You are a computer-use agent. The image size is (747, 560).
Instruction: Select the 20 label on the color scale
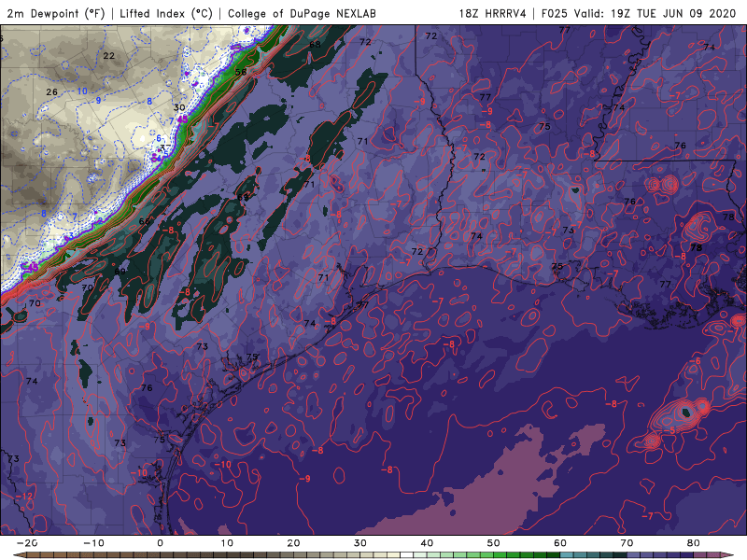[293, 543]
